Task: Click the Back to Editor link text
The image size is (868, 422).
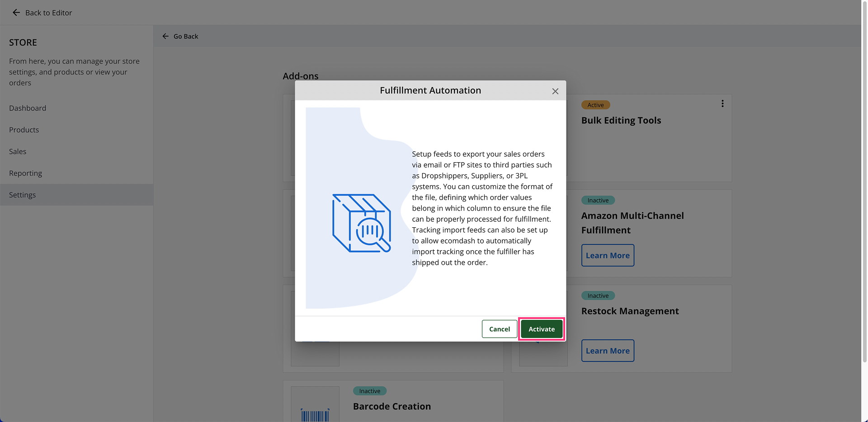Action: [x=48, y=13]
